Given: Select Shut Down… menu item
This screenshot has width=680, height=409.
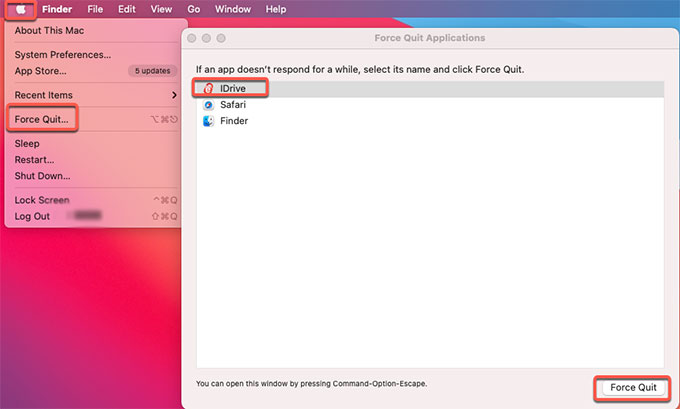Looking at the screenshot, I should tap(42, 176).
